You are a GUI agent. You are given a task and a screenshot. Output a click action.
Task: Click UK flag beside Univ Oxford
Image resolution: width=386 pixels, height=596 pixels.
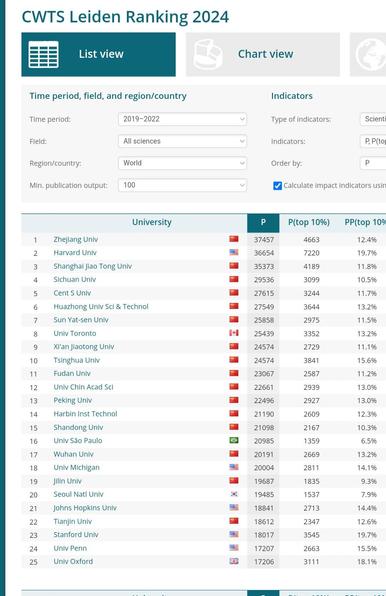(234, 561)
